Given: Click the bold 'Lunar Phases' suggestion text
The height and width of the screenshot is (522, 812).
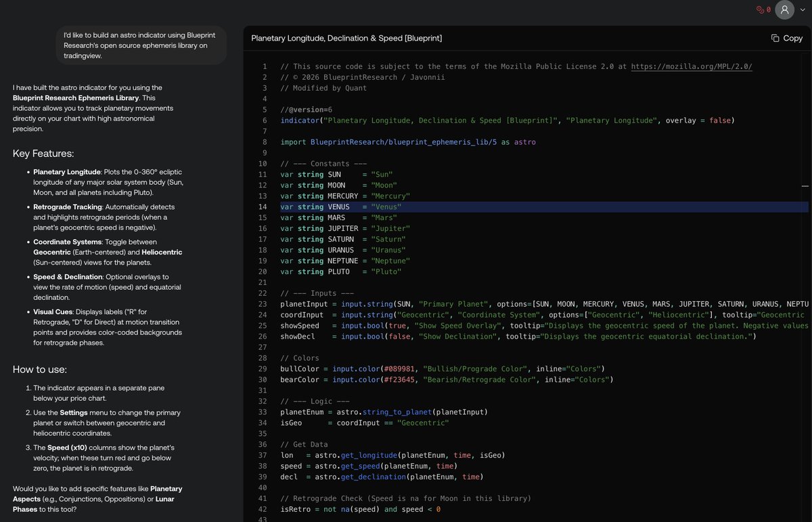Looking at the screenshot, I should (x=93, y=504).
